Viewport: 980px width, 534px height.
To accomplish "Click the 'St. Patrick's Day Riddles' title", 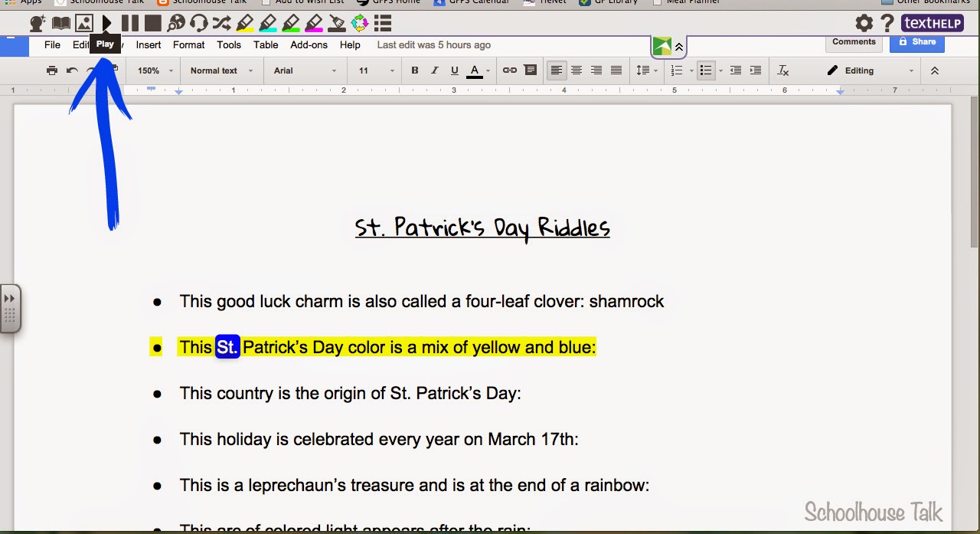I will tap(482, 228).
